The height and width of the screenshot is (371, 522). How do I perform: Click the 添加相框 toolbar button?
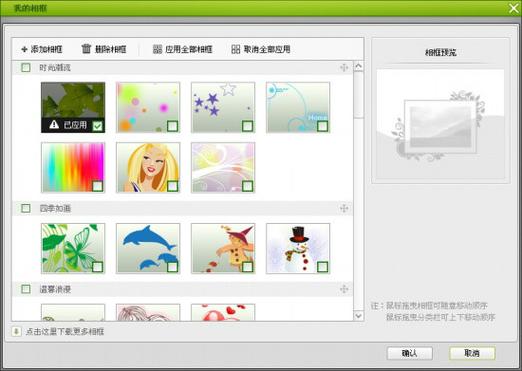(42, 49)
